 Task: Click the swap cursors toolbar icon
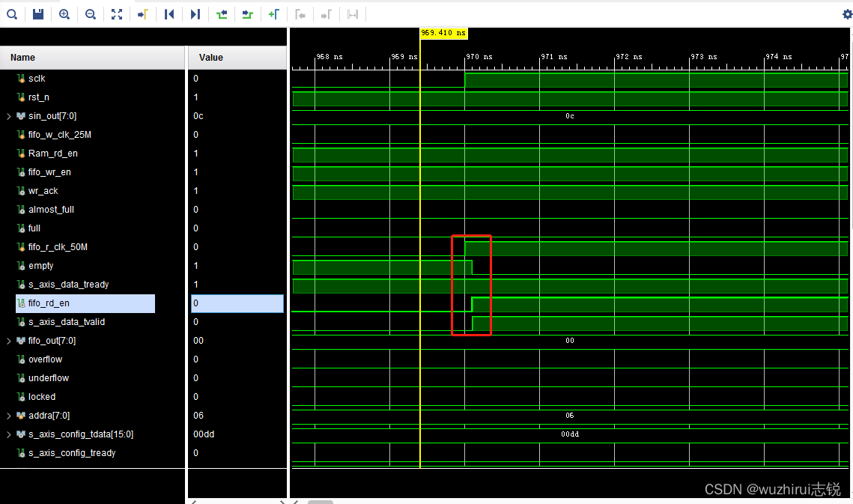(x=353, y=14)
